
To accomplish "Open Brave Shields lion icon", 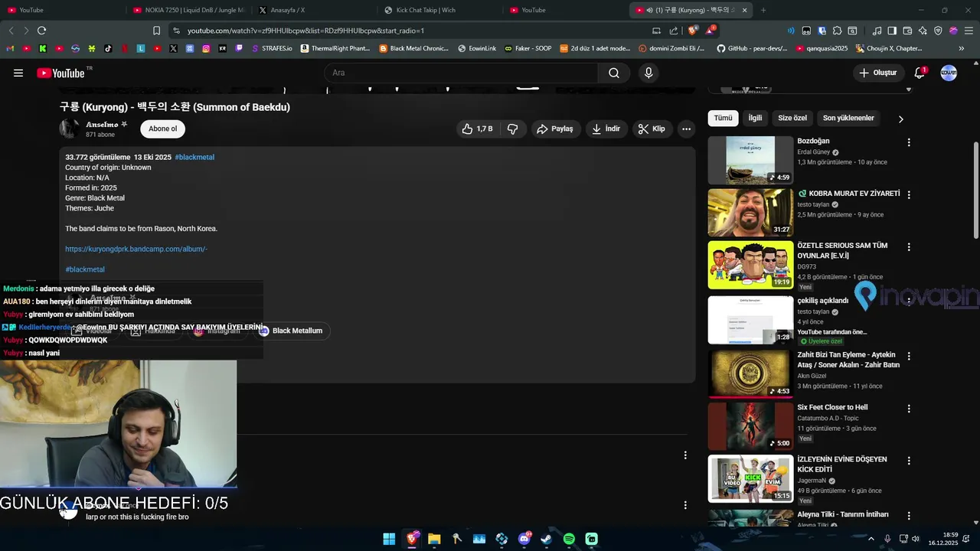I will click(x=692, y=31).
